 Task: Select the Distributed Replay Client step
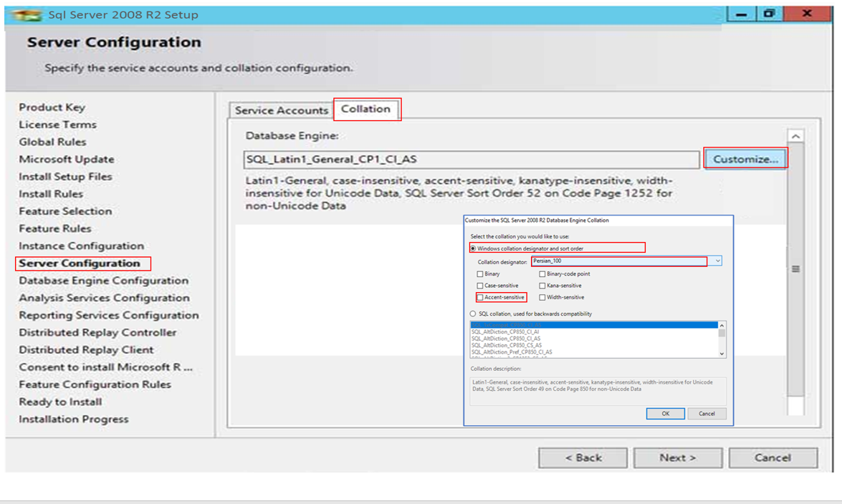(86, 350)
